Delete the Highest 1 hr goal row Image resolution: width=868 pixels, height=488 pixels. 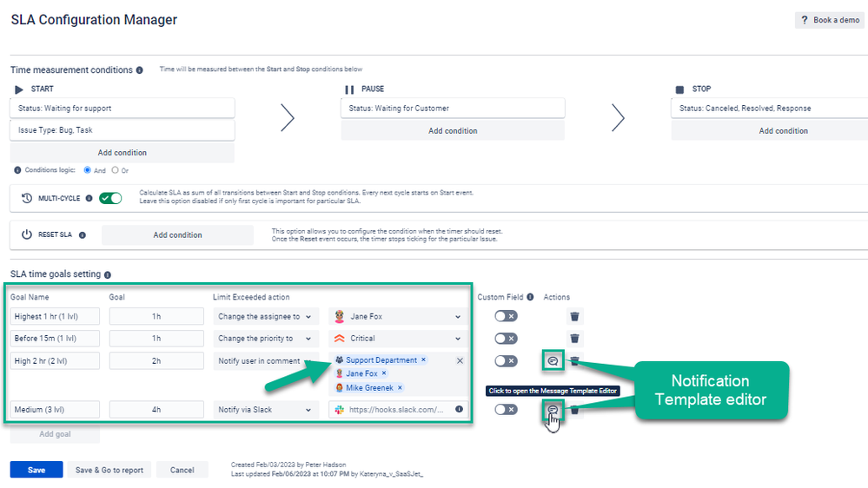(x=574, y=316)
